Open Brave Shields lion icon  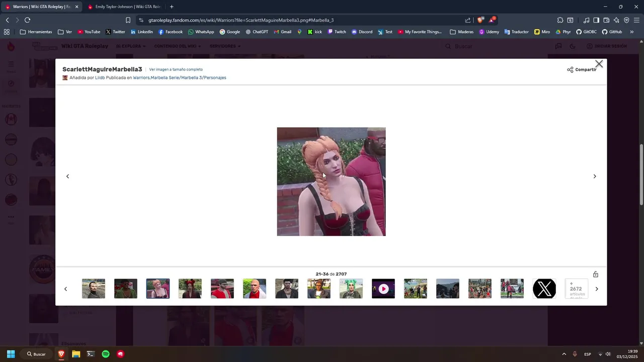coord(480,20)
